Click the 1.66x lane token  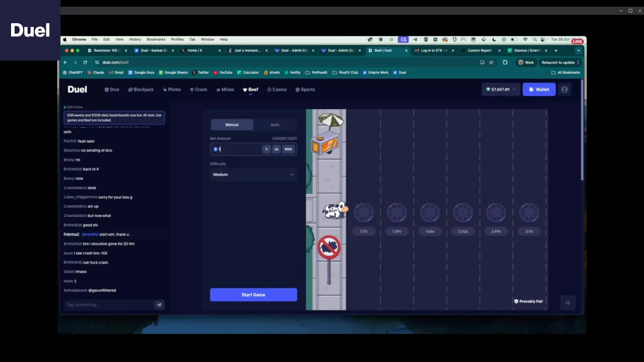[430, 213]
